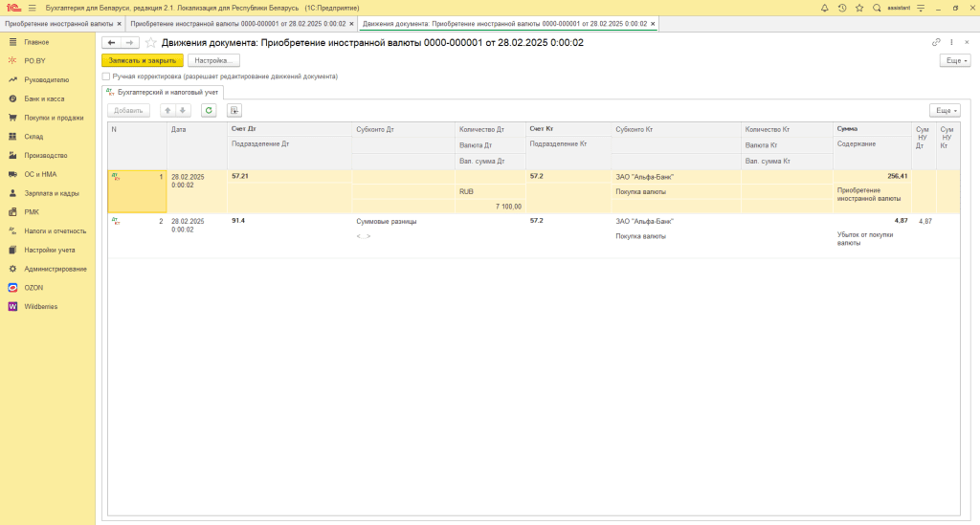
Task: Expand the top right Еще dropdown
Action: click(955, 60)
